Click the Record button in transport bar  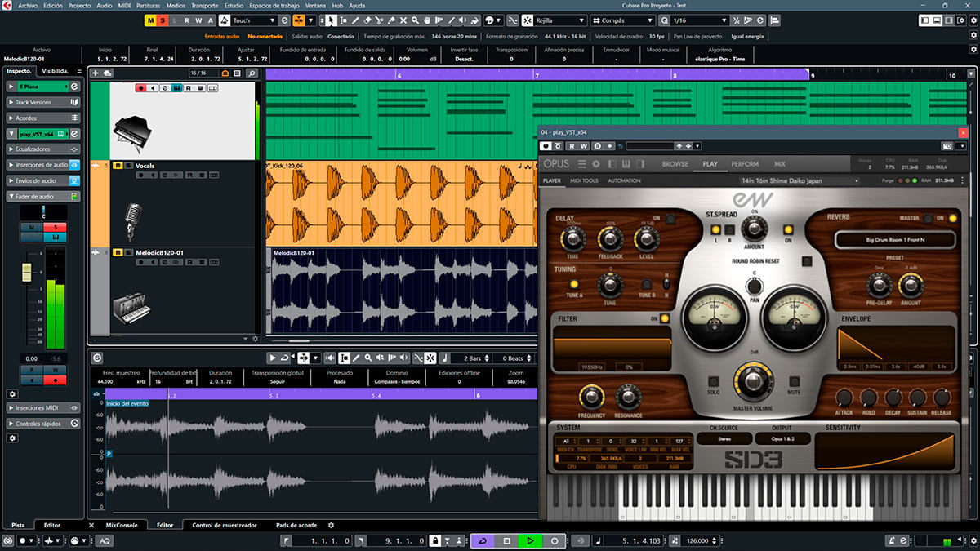555,540
